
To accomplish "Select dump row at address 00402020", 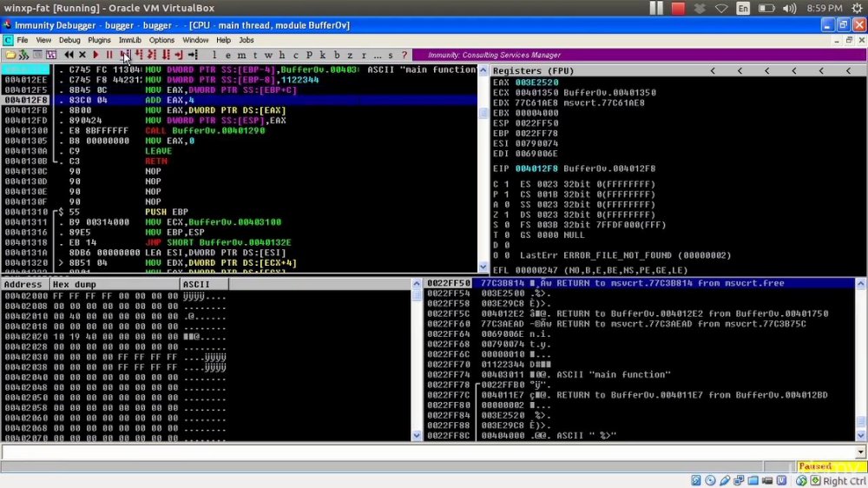I will click(206, 337).
